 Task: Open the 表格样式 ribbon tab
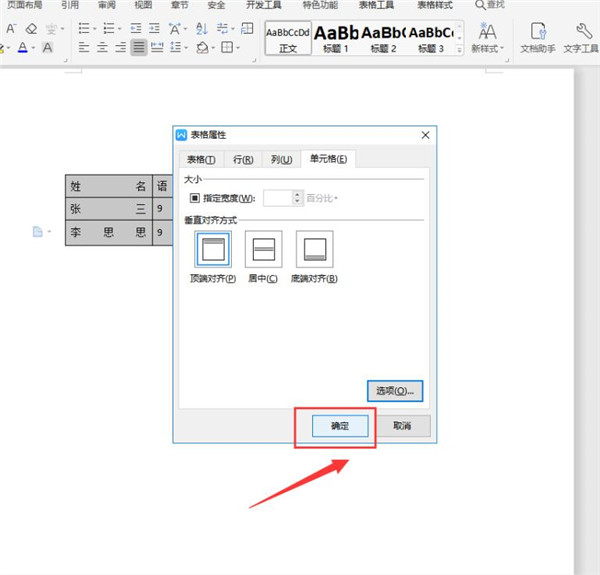coord(435,5)
